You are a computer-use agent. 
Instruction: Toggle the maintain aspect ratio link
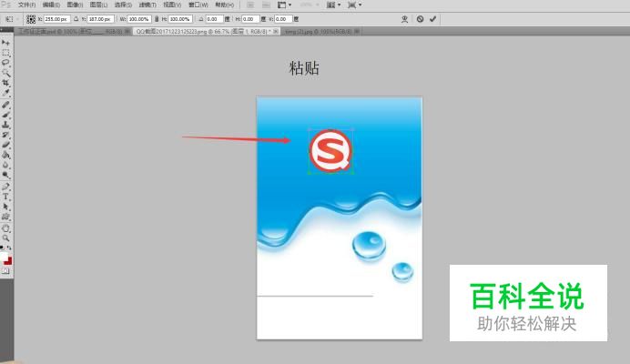(x=157, y=19)
